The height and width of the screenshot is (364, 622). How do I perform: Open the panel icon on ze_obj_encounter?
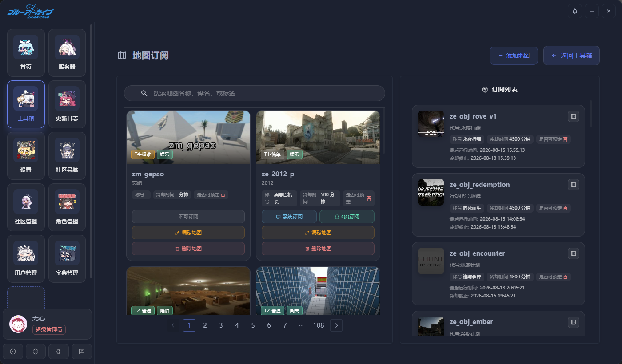point(574,253)
